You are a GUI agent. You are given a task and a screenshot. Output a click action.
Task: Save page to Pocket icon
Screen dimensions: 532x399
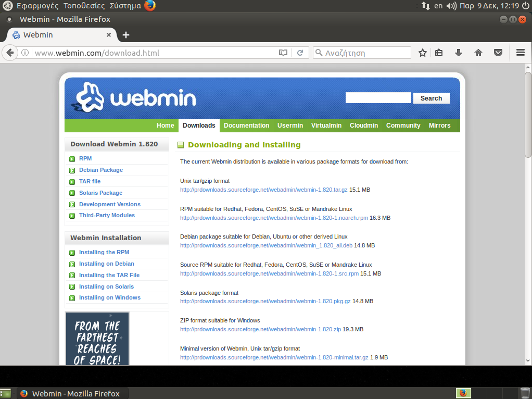498,53
